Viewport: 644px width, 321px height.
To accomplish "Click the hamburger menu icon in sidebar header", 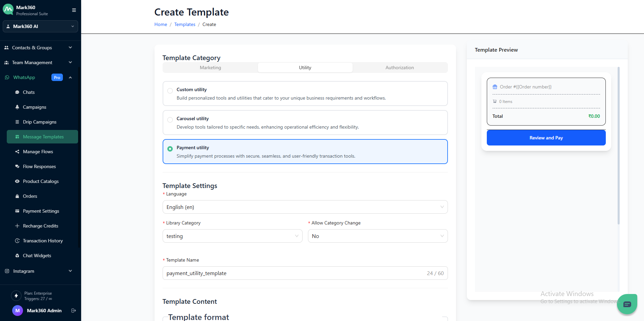I will [x=74, y=10].
